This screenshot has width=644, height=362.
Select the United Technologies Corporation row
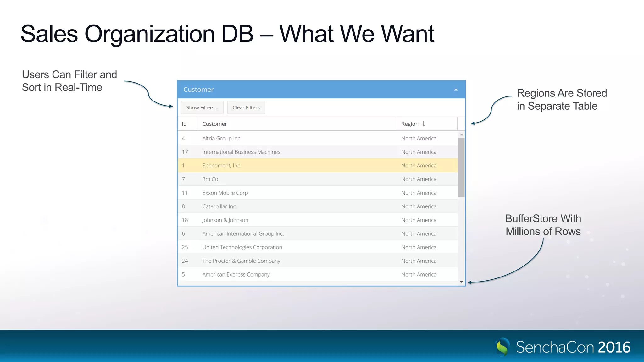point(318,247)
